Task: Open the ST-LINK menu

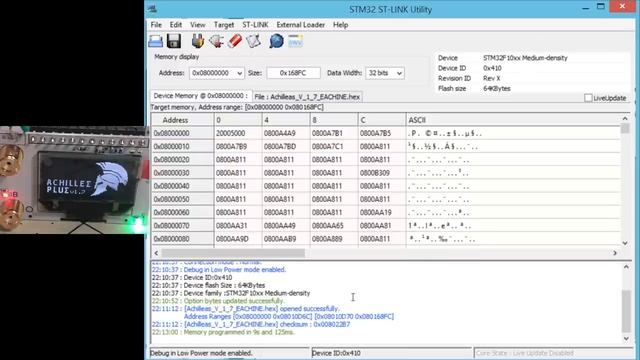Action: tap(255, 25)
